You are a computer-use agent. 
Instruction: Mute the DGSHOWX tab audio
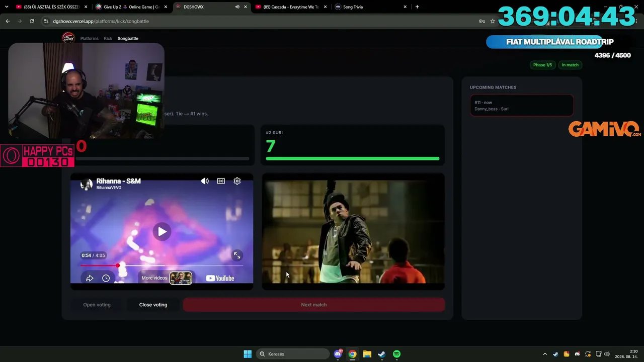click(237, 7)
